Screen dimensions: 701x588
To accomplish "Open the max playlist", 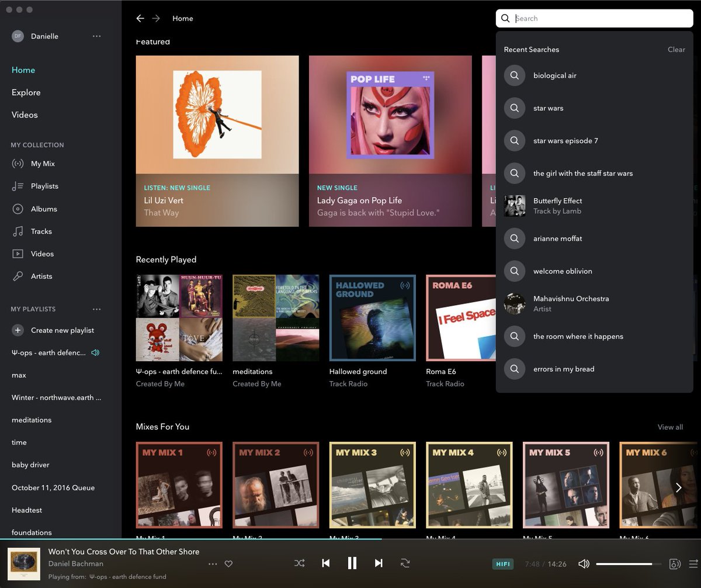I will click(x=19, y=375).
